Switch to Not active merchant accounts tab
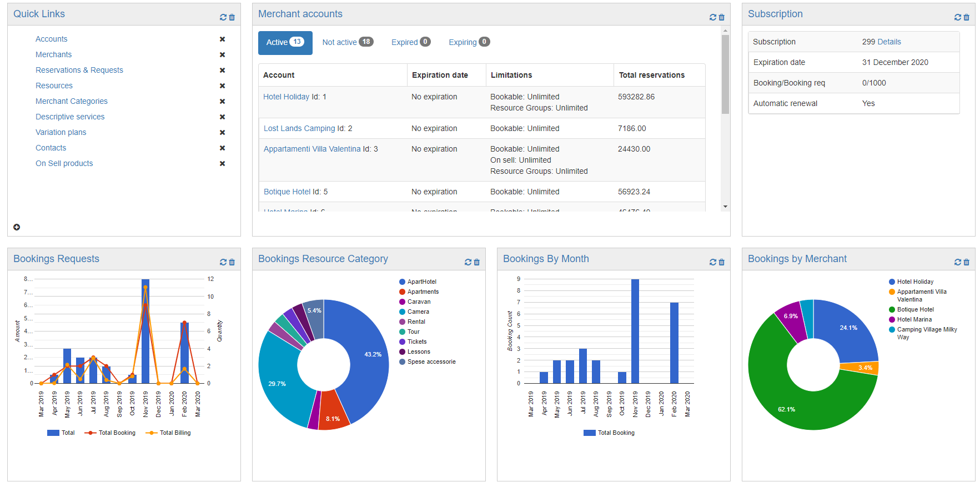980x487 pixels. [348, 42]
